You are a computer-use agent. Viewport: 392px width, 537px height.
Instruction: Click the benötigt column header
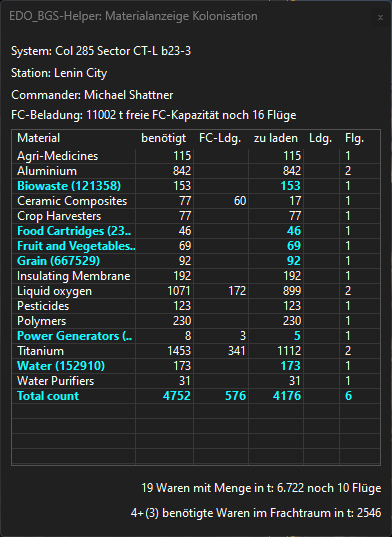tap(163, 138)
